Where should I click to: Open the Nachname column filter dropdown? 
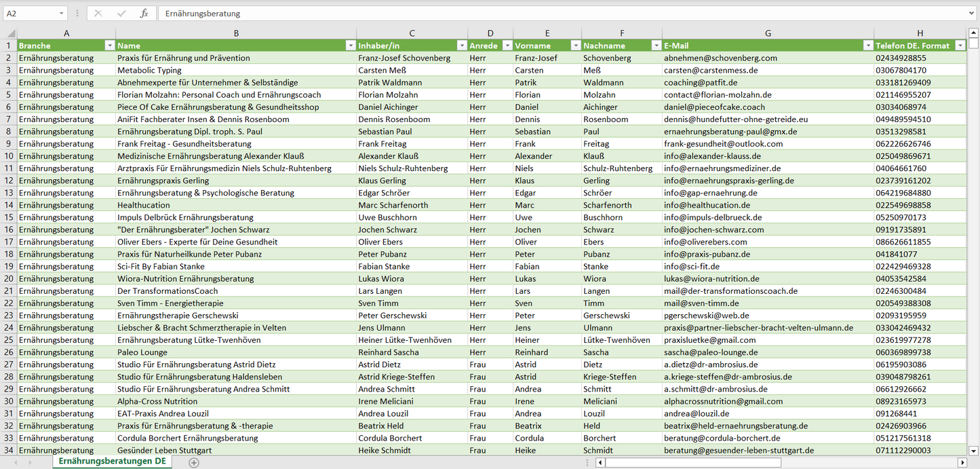[x=655, y=45]
